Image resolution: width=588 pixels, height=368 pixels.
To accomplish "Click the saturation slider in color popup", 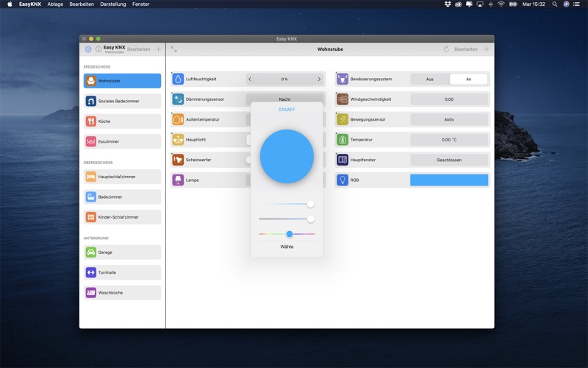I will coord(287,205).
